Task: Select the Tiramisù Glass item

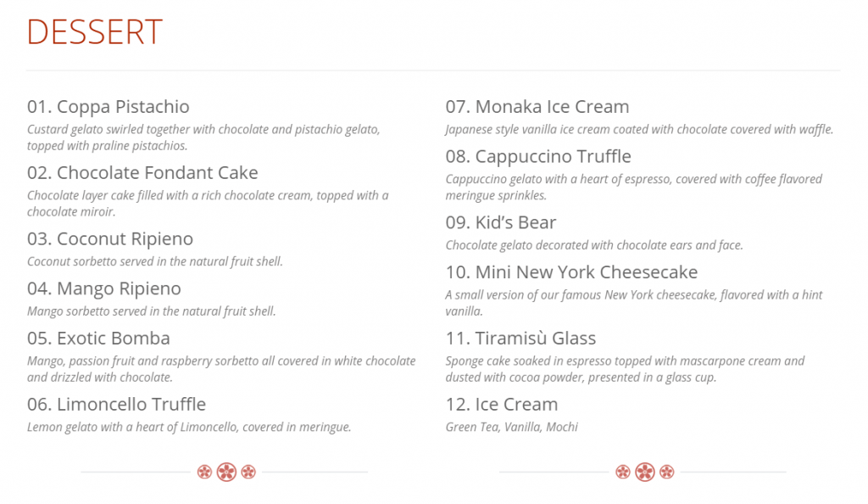Action: (520, 339)
